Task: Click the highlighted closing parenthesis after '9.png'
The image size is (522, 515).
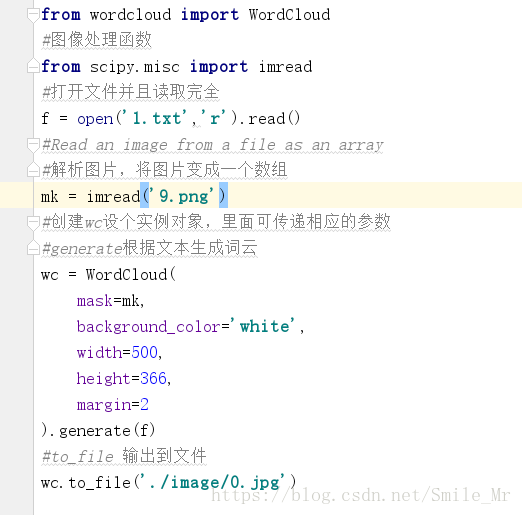Action: (223, 195)
